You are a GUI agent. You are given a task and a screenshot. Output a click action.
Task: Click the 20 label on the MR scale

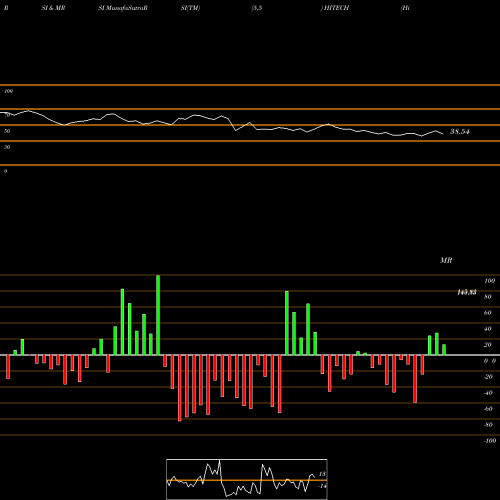pos(488,345)
